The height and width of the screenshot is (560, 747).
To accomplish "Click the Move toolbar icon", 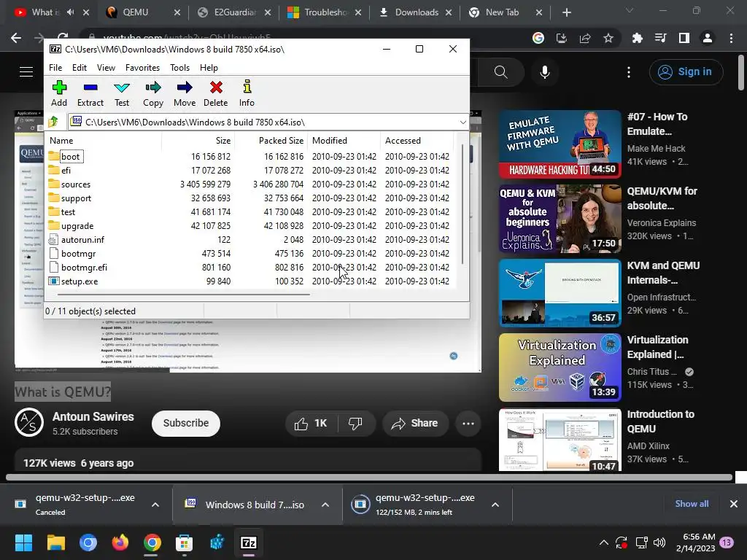I will (185, 93).
